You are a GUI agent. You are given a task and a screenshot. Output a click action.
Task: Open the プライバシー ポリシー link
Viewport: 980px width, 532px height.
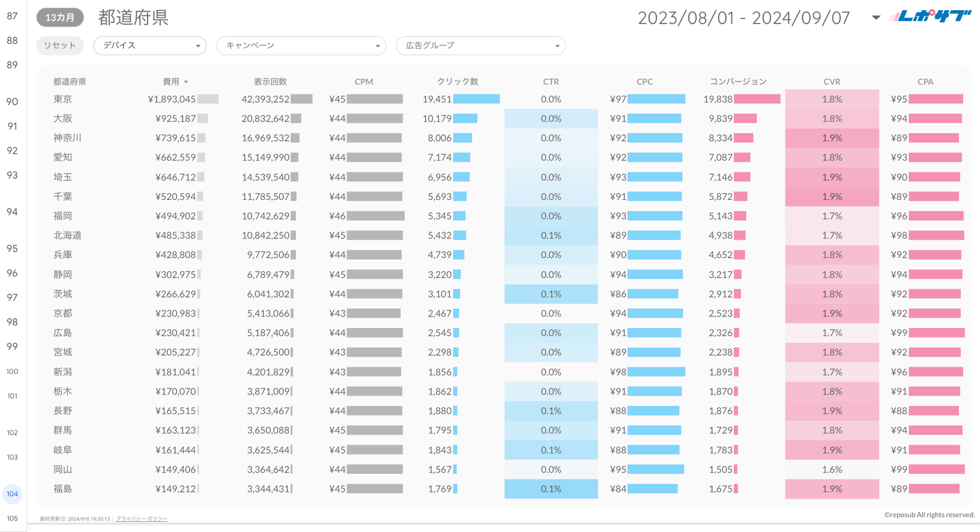coord(142,518)
